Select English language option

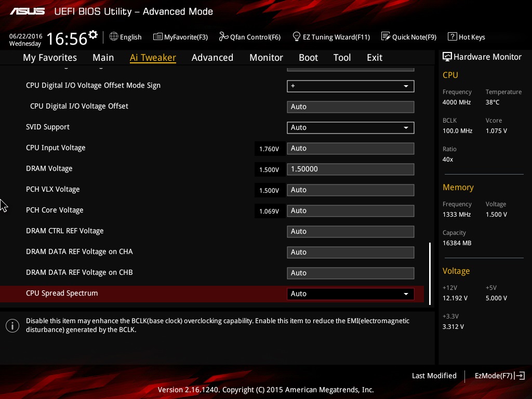pos(130,37)
